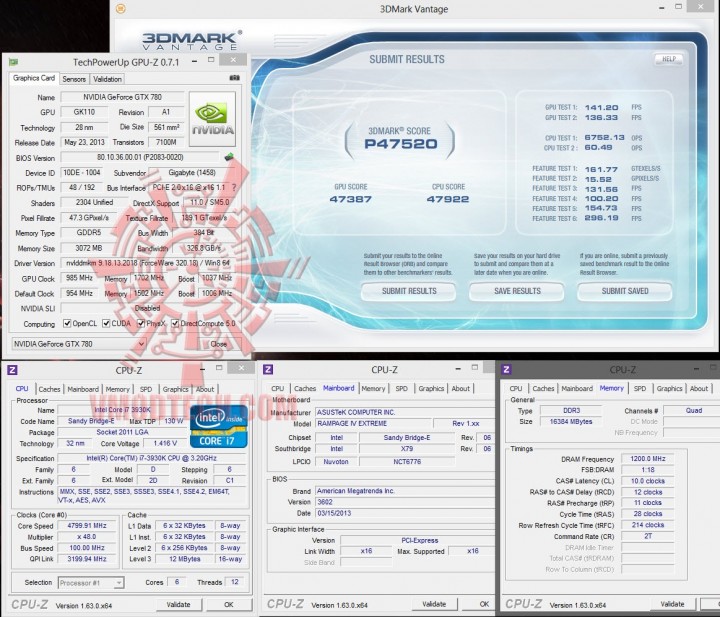This screenshot has height=617, width=720.
Task: Click the HELP button in 3DMark Vantage
Action: (669, 59)
